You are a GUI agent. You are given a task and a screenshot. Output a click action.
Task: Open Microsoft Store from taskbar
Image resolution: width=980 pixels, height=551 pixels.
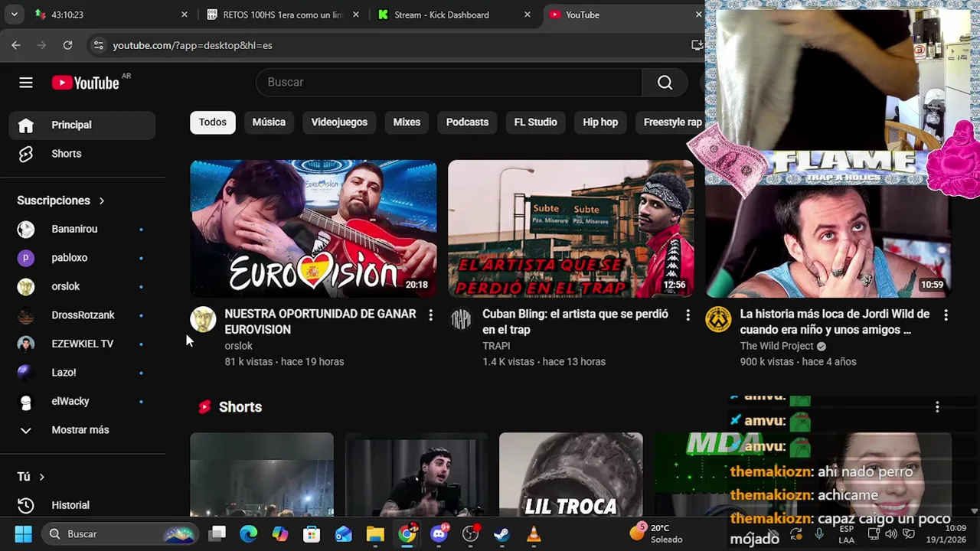[312, 534]
